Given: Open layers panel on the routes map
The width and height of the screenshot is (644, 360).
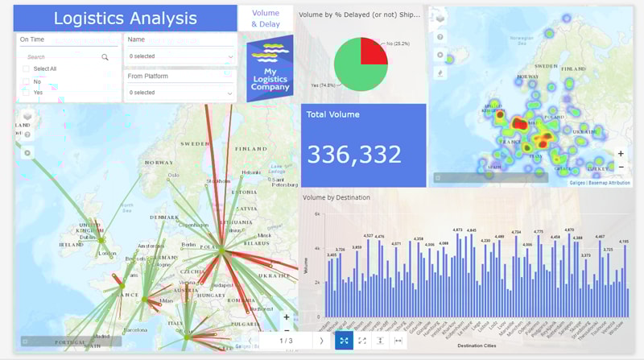Looking at the screenshot, I should [27, 116].
